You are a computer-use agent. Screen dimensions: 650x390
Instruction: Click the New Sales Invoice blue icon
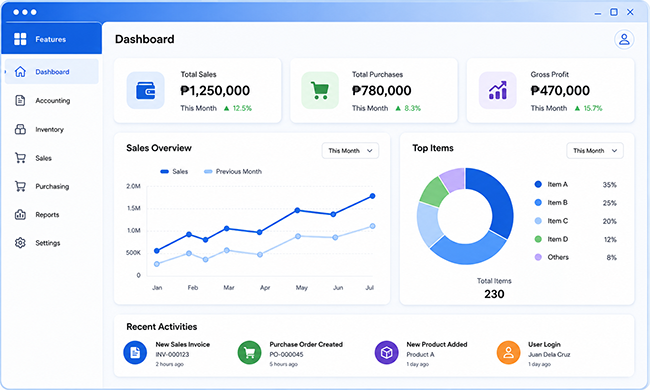(135, 353)
